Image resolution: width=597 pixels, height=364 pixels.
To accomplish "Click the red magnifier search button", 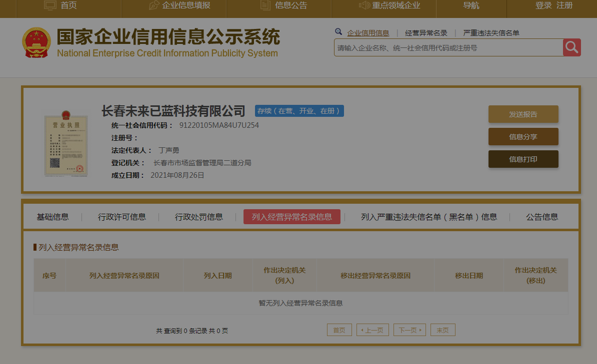I will [x=571, y=47].
